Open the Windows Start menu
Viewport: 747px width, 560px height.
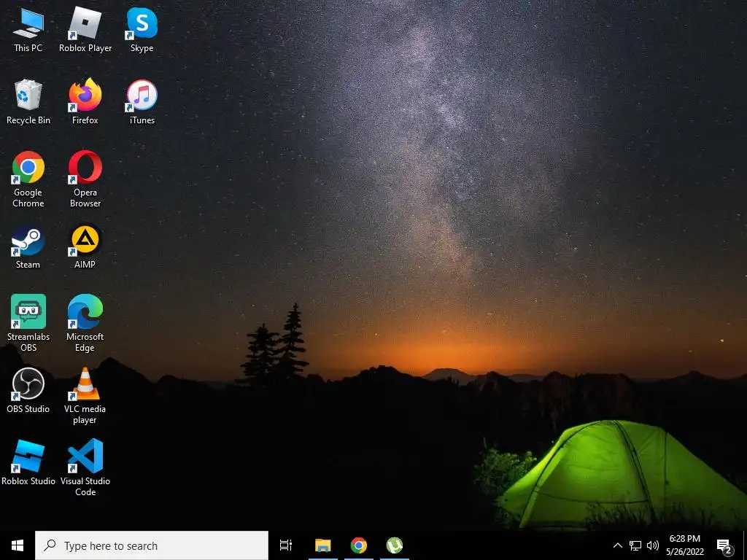(x=18, y=545)
